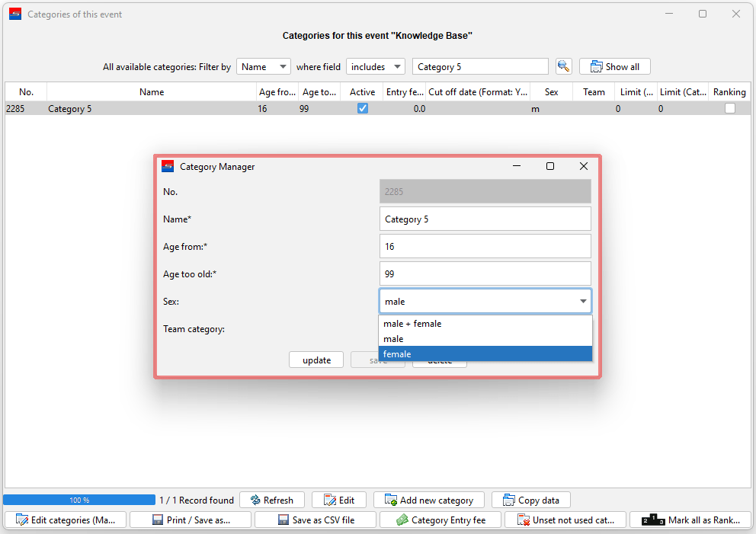Expand the 'includes' condition dropdown

375,67
